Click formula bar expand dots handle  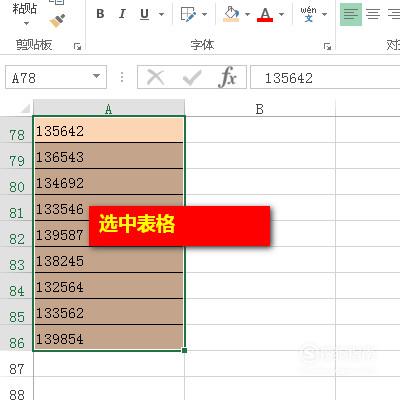pos(122,77)
